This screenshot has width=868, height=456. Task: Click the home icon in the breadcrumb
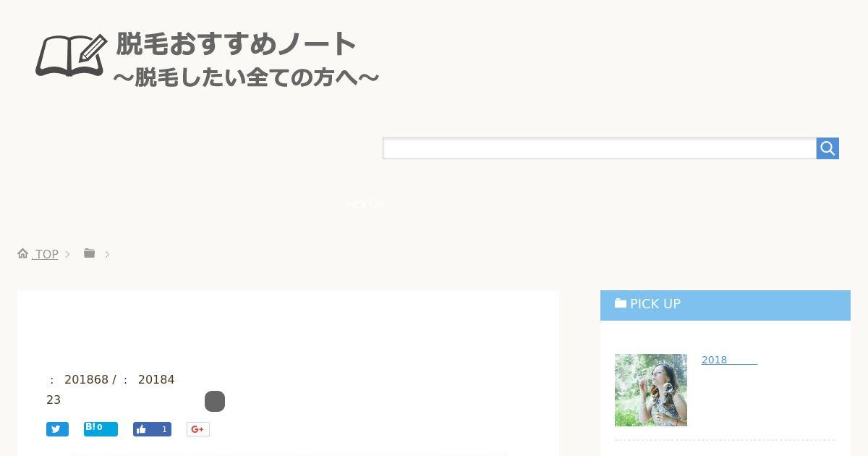[x=23, y=253]
